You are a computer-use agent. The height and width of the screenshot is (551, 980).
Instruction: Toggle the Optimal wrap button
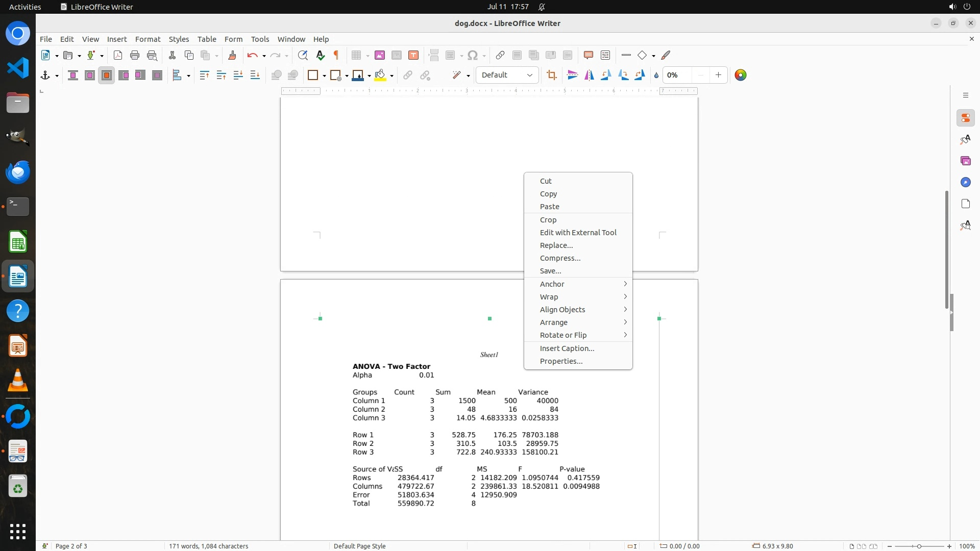coord(107,76)
